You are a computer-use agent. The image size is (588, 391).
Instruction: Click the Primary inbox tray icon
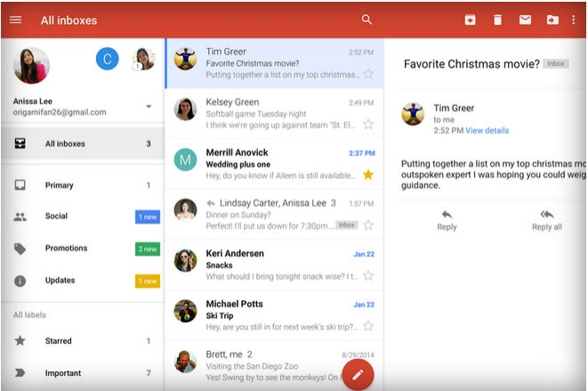coord(20,184)
